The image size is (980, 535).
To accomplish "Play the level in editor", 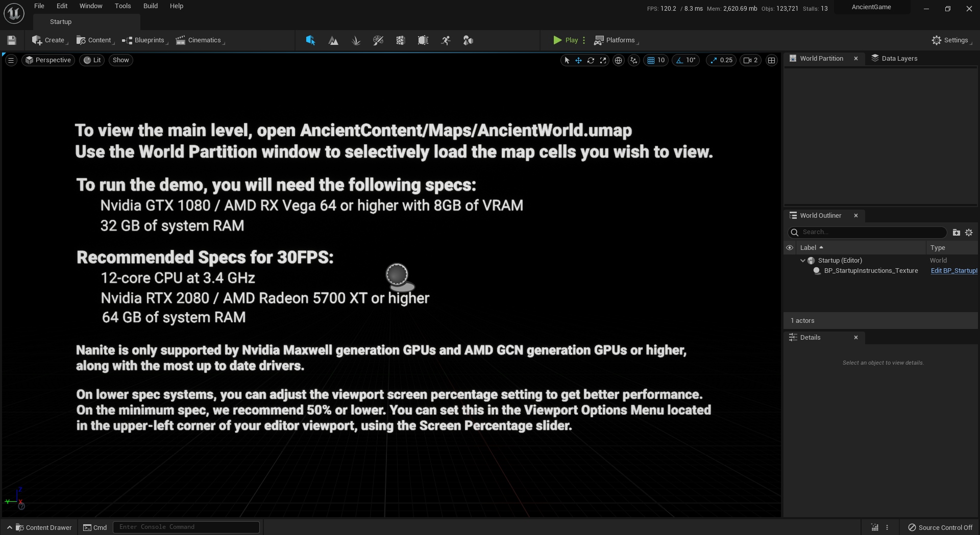I will (566, 40).
